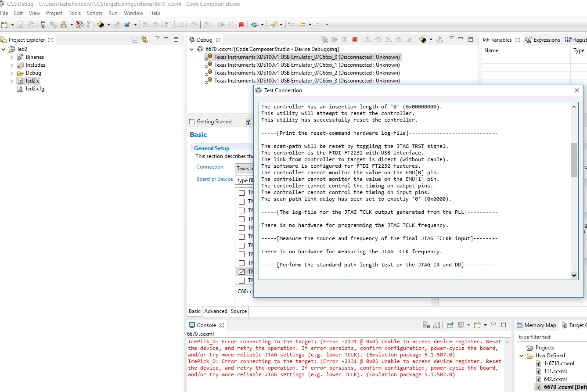Viewport: 587px width, 392px height.
Task: Collapse the led2 project tree
Action: [x=4, y=49]
